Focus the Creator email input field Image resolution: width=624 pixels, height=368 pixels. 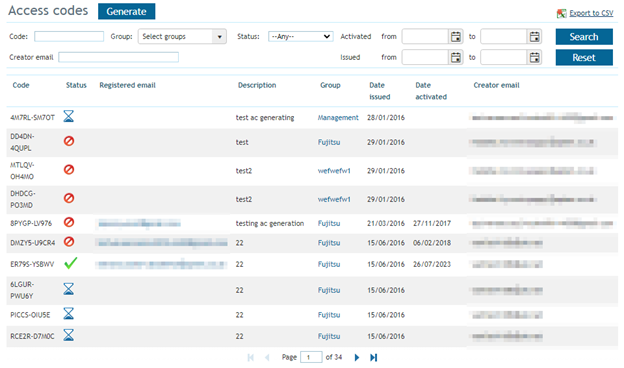[118, 57]
